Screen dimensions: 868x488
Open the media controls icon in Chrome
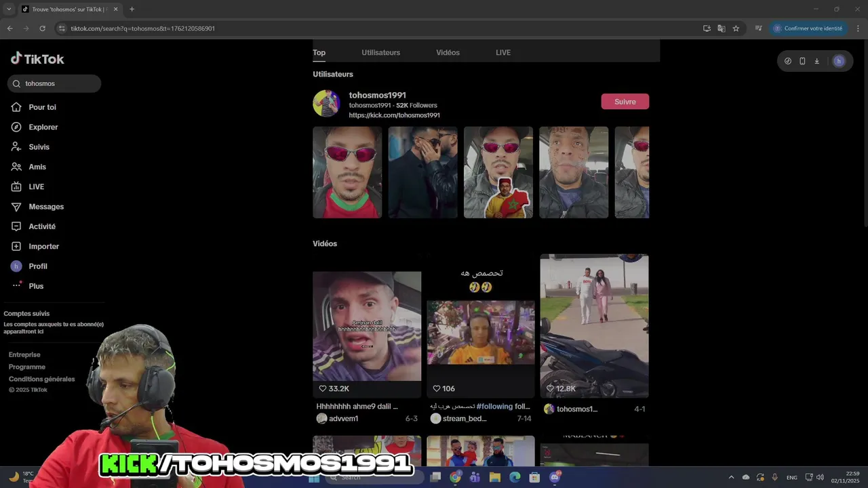pos(759,28)
